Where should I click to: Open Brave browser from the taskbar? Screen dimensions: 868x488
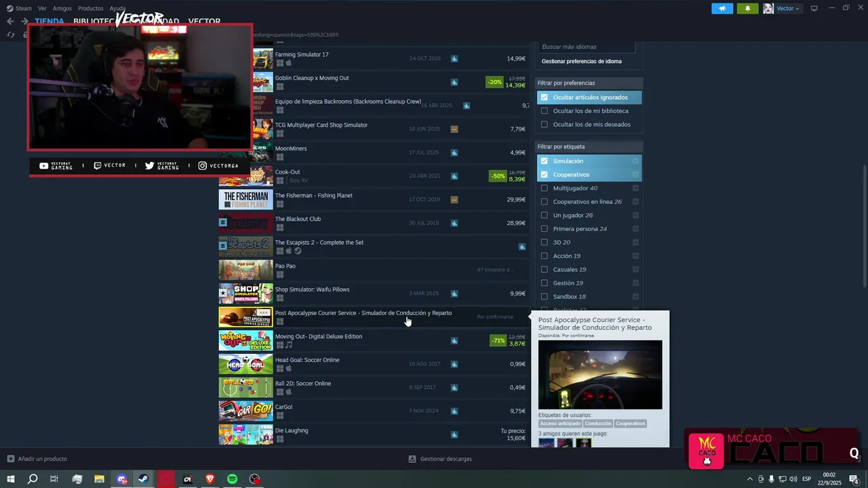[210, 479]
